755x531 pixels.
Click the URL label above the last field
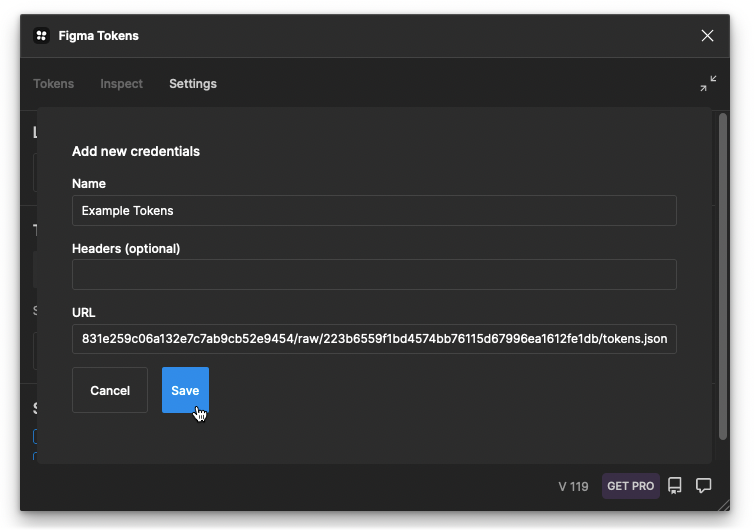(84, 312)
